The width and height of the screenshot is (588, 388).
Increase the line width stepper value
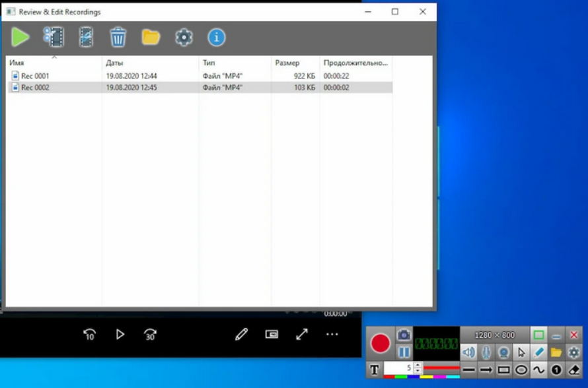pyautogui.click(x=418, y=365)
